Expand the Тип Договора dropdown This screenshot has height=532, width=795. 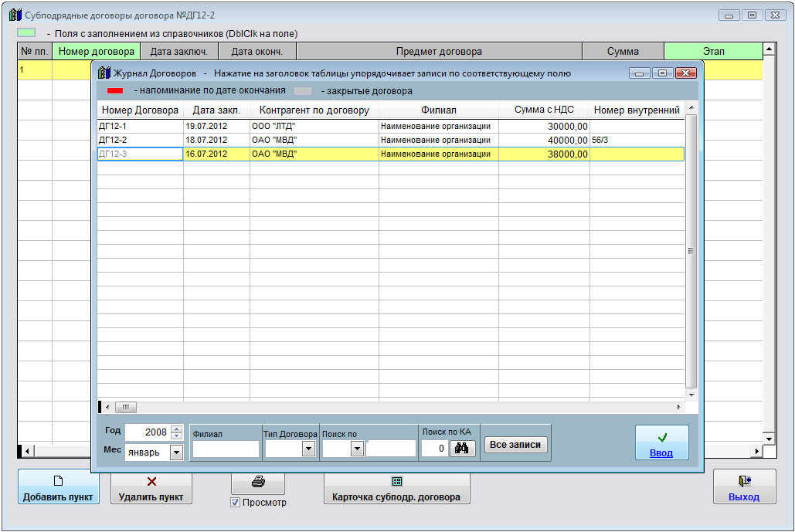pos(309,449)
